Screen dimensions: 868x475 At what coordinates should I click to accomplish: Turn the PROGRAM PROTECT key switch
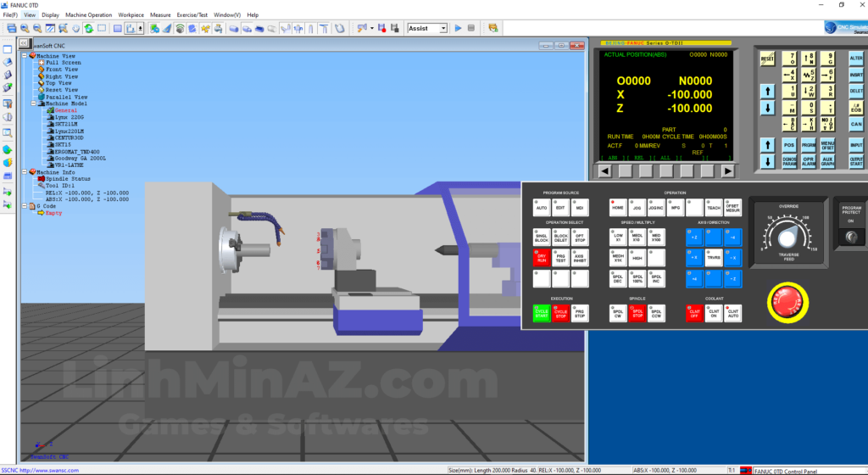click(851, 237)
